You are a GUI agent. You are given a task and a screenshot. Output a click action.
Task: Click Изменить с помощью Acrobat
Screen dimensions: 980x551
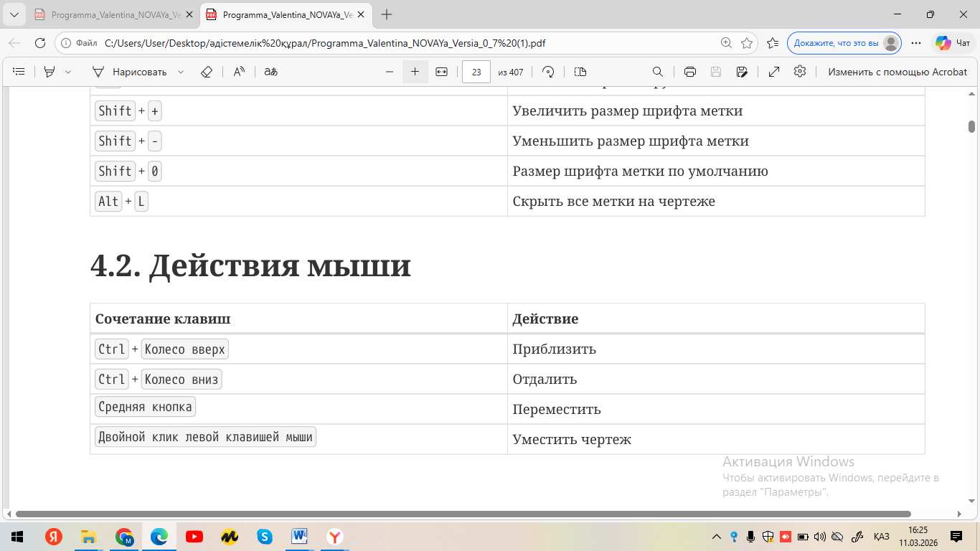coord(897,72)
